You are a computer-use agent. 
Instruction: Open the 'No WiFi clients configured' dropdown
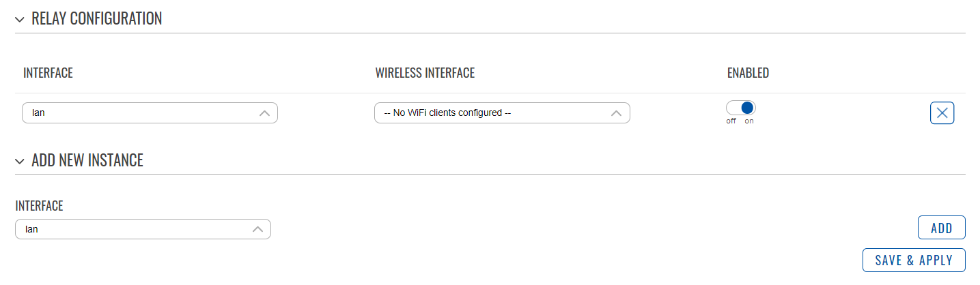pyautogui.click(x=502, y=113)
